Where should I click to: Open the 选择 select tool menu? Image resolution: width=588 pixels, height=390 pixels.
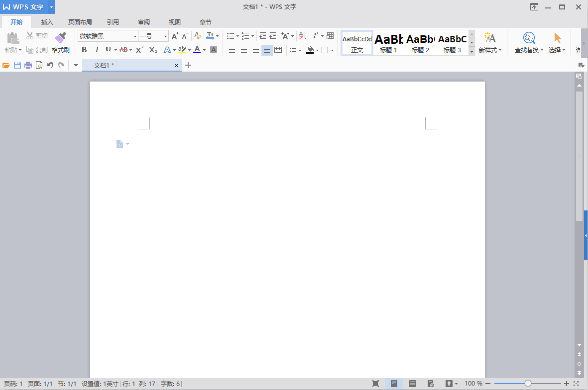(x=557, y=43)
